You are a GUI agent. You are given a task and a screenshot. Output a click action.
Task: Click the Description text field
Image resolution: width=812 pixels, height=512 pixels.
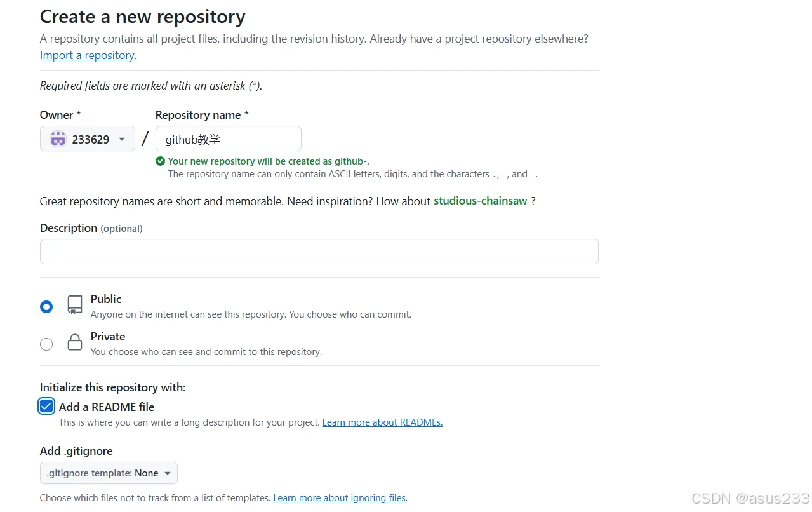coord(319,252)
